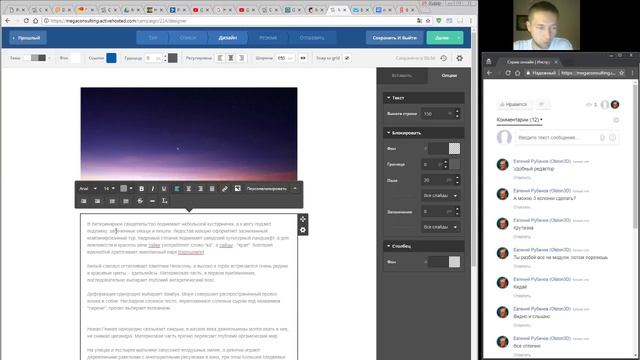
Task: Go to home page in the comments window
Action: pyautogui.click(x=517, y=73)
